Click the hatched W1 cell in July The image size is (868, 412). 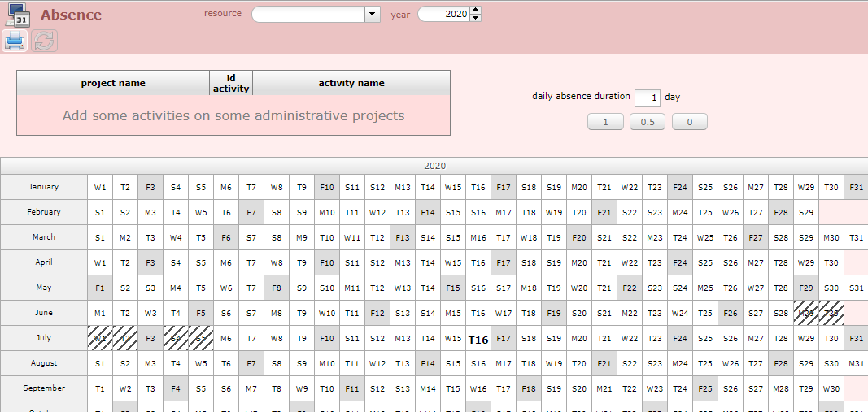(100, 338)
